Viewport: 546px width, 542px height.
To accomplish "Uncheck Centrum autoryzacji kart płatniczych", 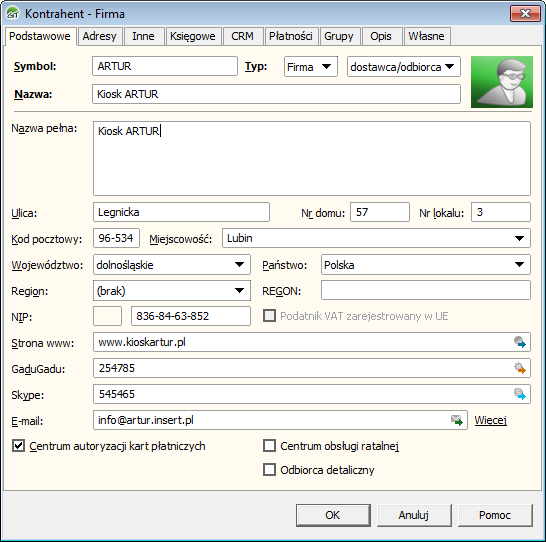I will click(x=18, y=446).
